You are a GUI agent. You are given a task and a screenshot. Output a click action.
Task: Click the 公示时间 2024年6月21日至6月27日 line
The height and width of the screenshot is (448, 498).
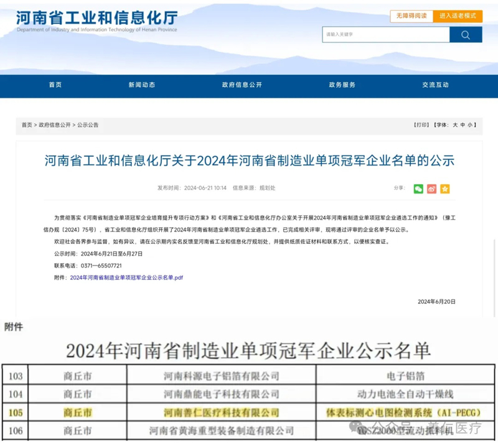click(x=98, y=254)
